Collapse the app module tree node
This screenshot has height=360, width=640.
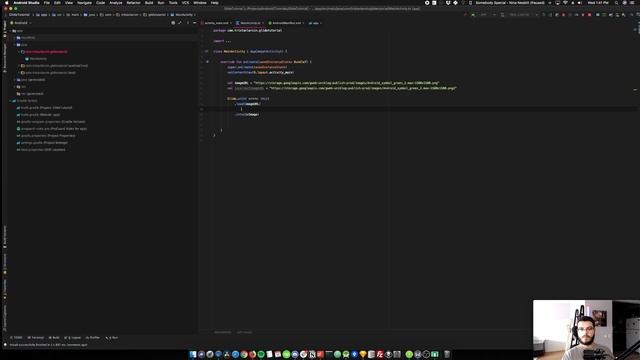tap(11, 31)
